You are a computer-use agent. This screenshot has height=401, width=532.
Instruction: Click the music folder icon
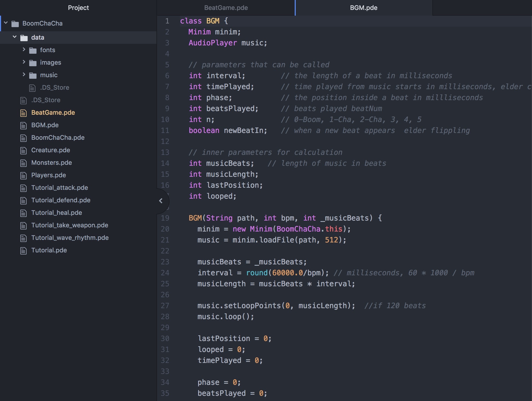33,75
